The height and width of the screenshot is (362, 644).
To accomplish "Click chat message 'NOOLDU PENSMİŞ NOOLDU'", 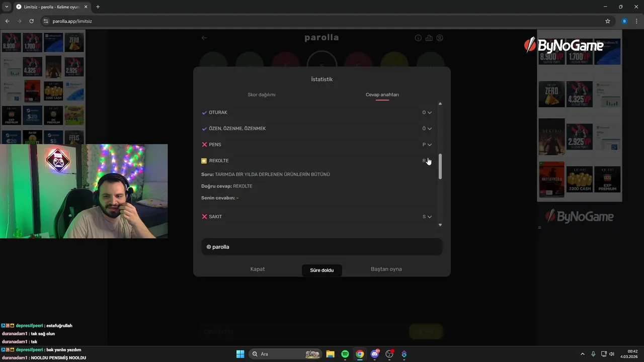I will [58, 358].
